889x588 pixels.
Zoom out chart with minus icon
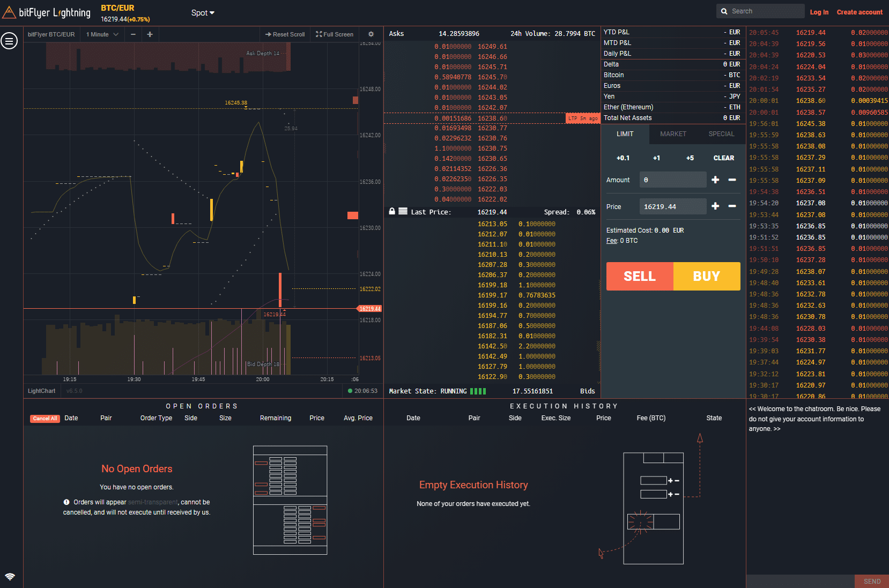pos(133,34)
